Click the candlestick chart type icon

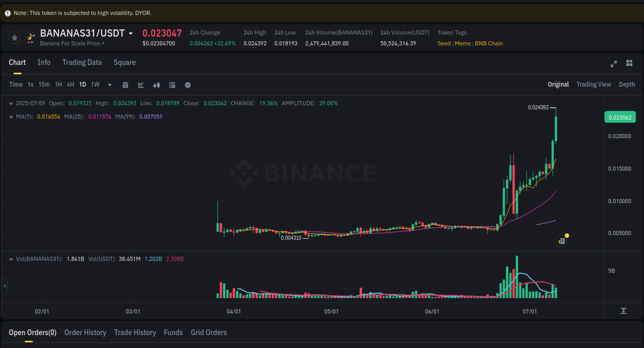(x=157, y=85)
